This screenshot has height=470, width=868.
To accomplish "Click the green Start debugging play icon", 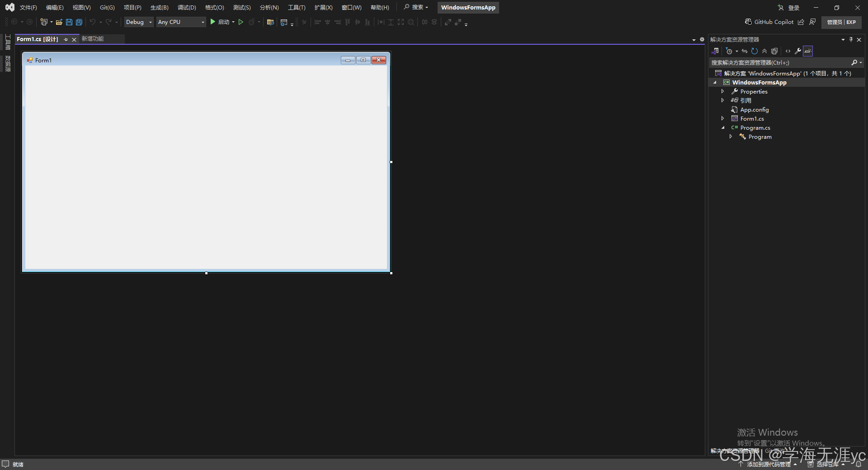I will (x=212, y=22).
